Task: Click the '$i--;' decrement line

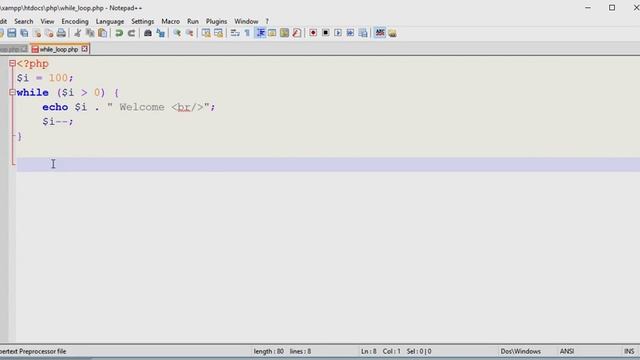Action: [x=58, y=122]
